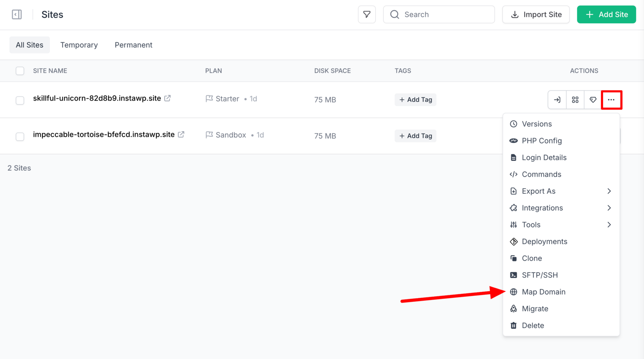Choose Versions from the actions menu
This screenshot has height=359, width=644.
pyautogui.click(x=561, y=124)
